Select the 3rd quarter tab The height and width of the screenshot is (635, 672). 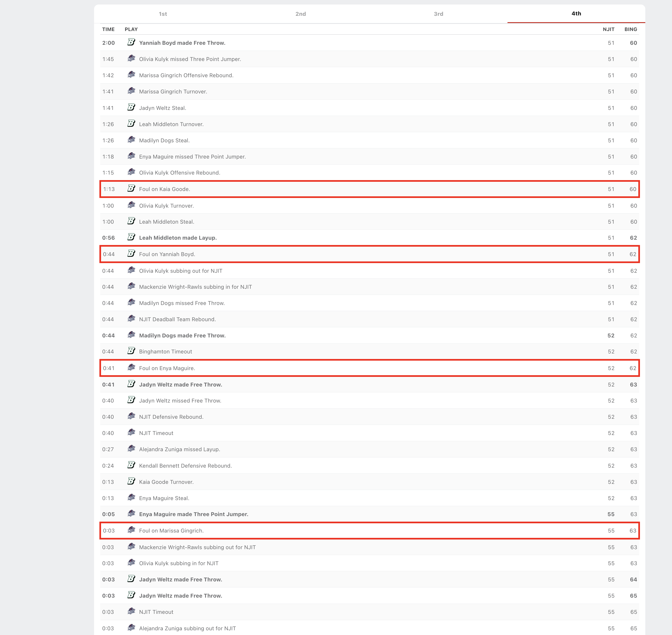pos(438,14)
